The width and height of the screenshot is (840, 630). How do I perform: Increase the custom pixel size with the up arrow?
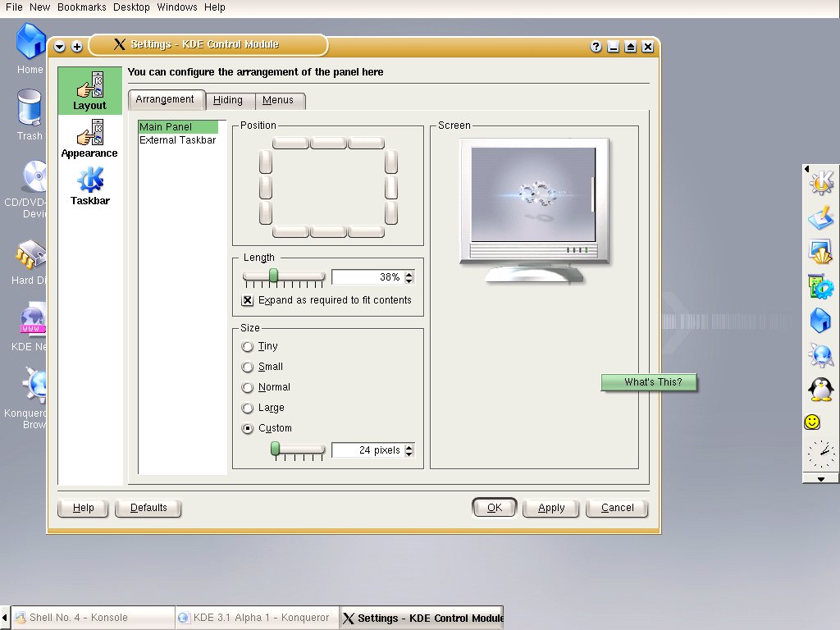point(409,447)
